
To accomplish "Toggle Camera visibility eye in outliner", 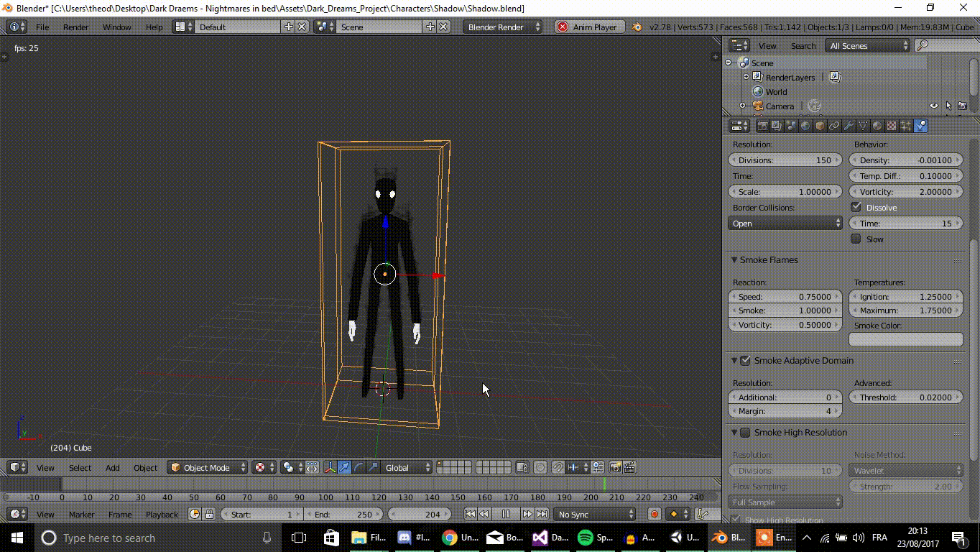I will [x=933, y=106].
